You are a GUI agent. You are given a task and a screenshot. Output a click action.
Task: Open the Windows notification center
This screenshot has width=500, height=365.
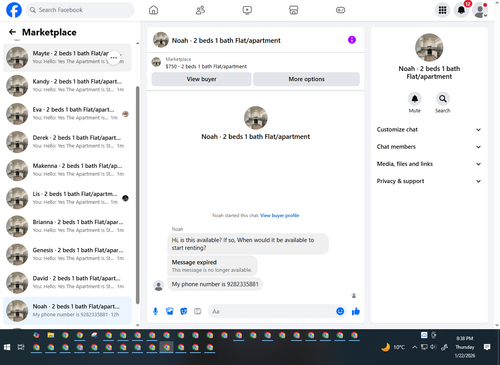click(487, 347)
